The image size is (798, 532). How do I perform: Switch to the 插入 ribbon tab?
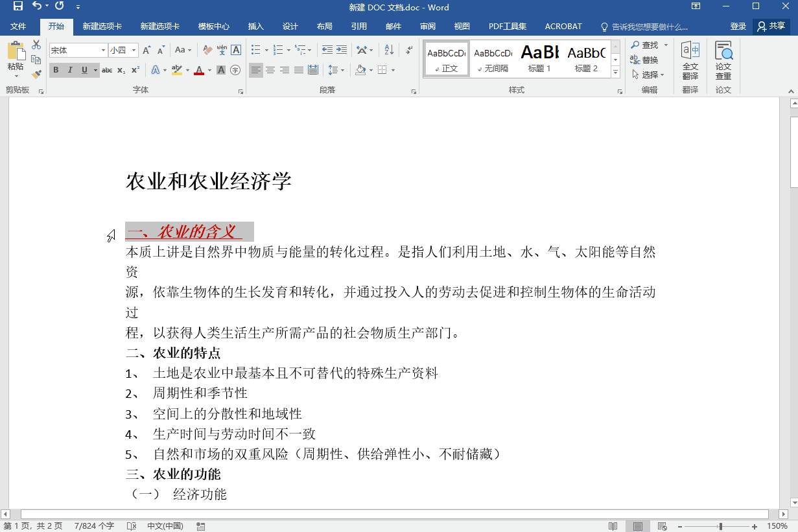coord(255,27)
